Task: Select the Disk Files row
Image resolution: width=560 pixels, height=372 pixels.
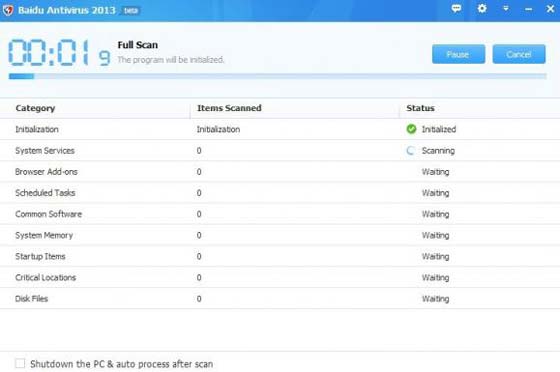Action: click(280, 298)
